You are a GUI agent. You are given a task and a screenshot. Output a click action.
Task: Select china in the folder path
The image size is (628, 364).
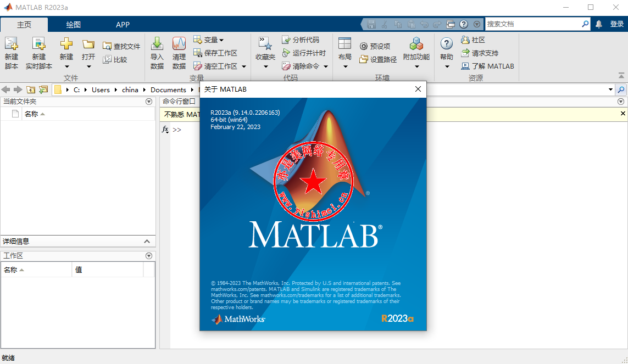coord(130,90)
